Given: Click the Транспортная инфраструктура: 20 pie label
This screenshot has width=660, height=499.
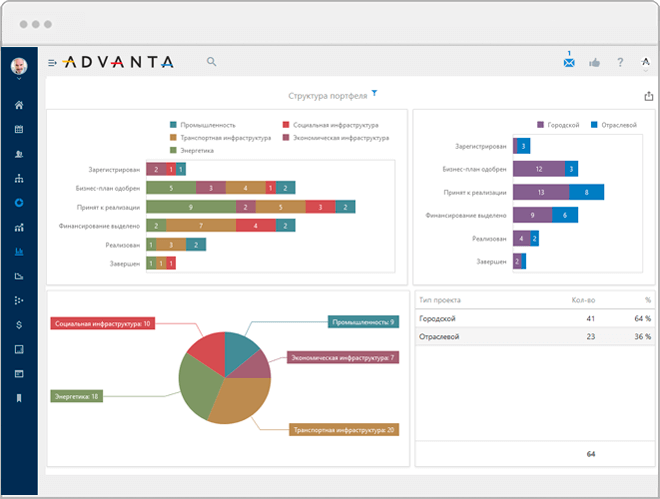Looking at the screenshot, I should pos(344,430).
